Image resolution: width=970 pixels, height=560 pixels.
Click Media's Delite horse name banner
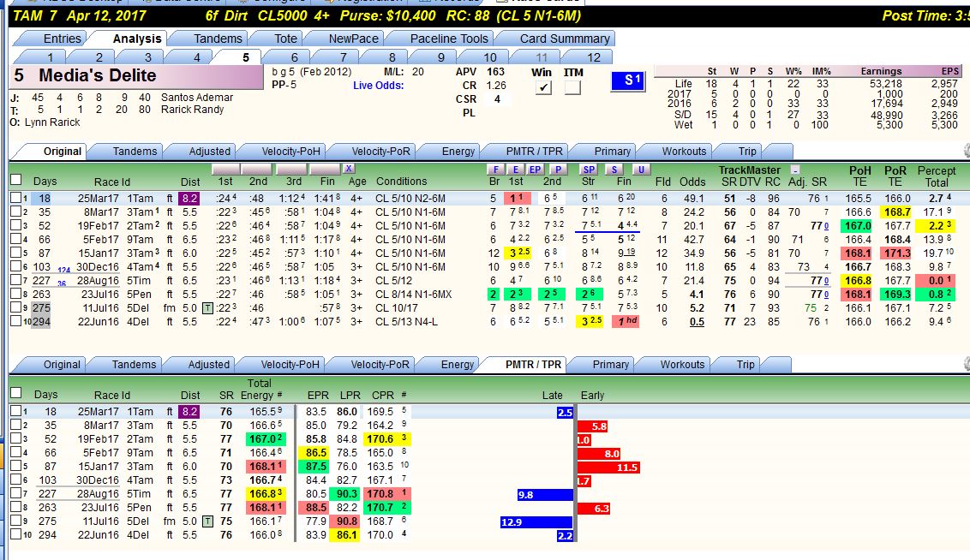(x=137, y=77)
